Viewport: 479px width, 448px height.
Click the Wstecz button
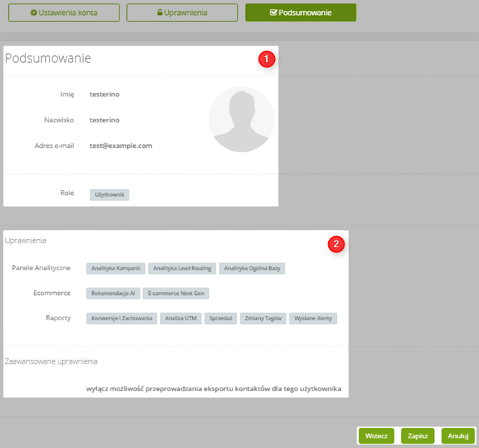tap(377, 436)
